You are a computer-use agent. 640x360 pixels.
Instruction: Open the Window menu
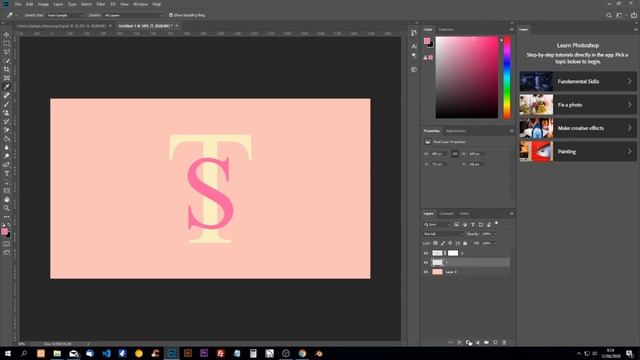point(140,4)
